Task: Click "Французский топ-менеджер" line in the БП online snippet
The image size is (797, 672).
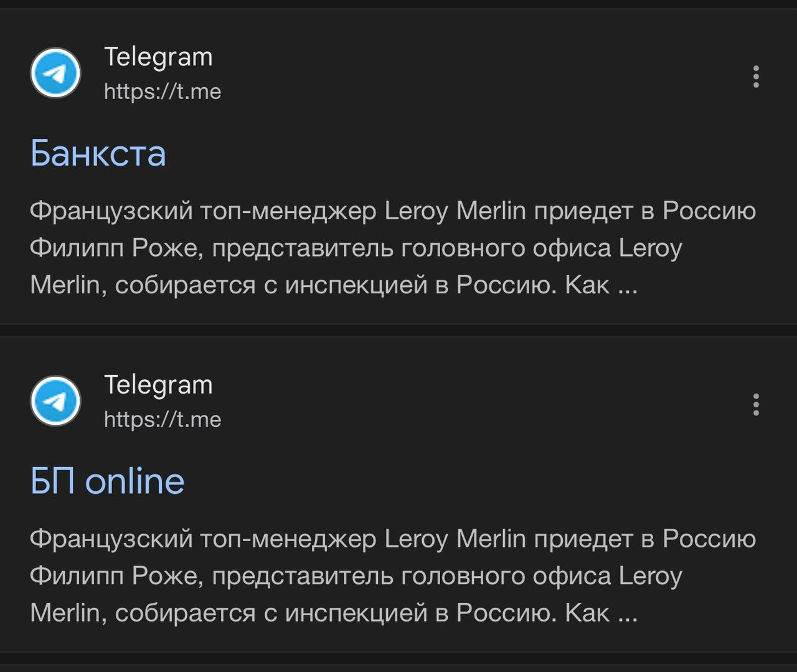Action: 203,539
